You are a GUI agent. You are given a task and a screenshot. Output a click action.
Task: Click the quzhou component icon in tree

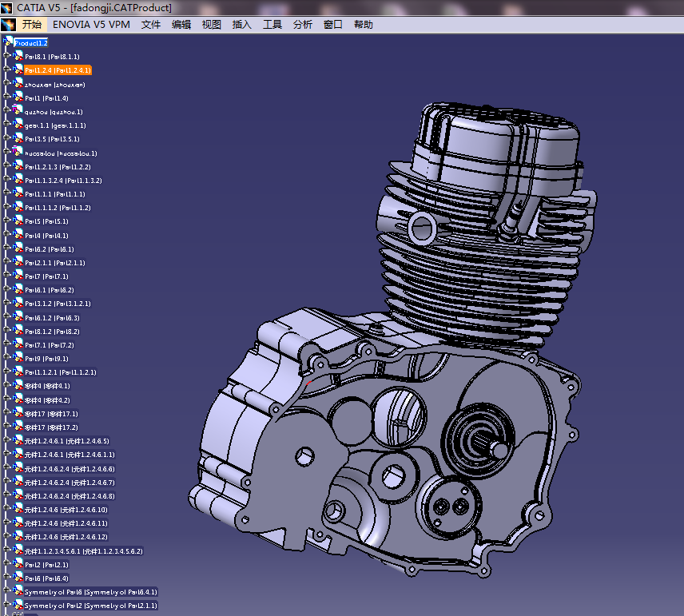18,110
